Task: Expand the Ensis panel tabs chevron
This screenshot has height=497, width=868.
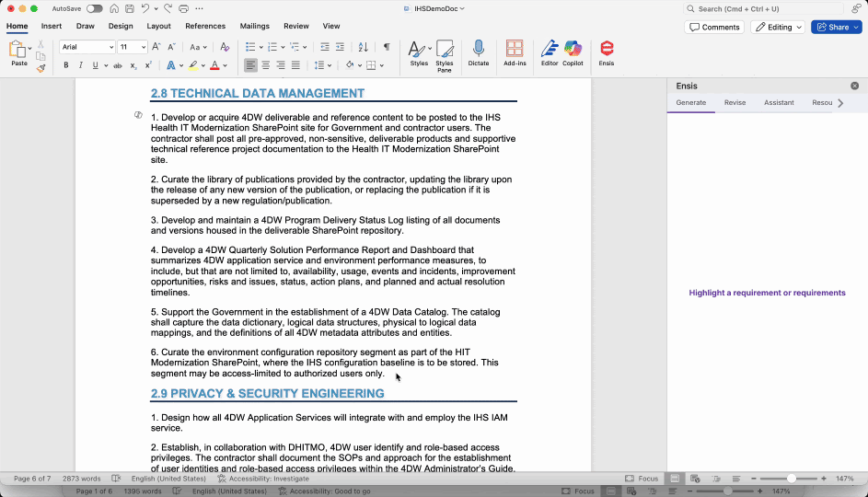Action: [840, 103]
